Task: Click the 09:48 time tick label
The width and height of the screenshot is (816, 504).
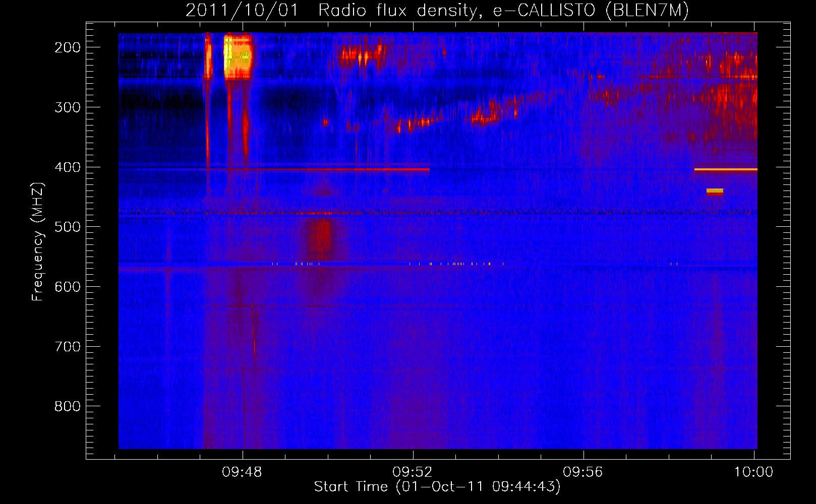Action: click(242, 472)
